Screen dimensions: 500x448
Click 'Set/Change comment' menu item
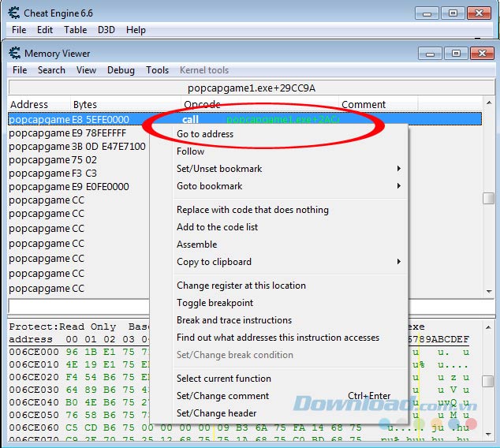(x=222, y=396)
